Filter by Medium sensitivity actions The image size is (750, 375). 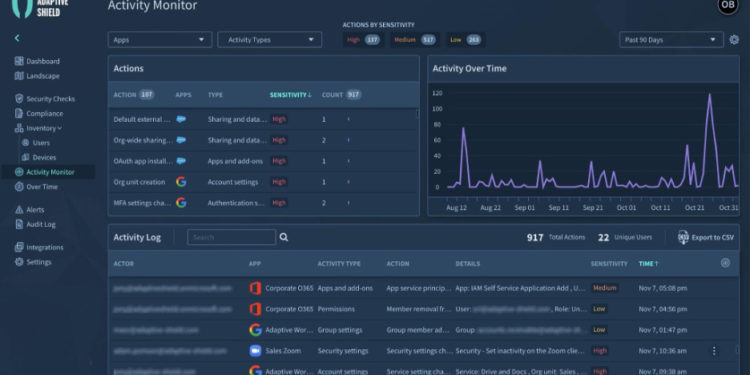pos(414,40)
